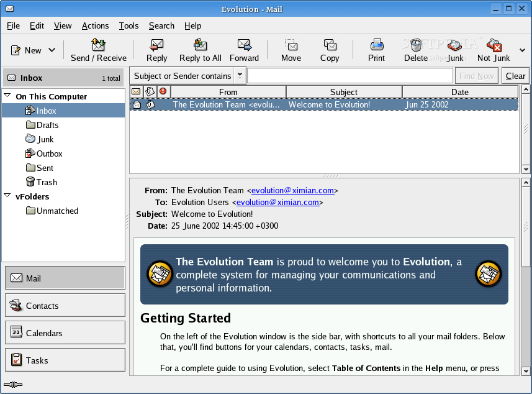Click the Send / Receive toolbar icon
Viewport: 532px width, 394px height.
[x=98, y=45]
